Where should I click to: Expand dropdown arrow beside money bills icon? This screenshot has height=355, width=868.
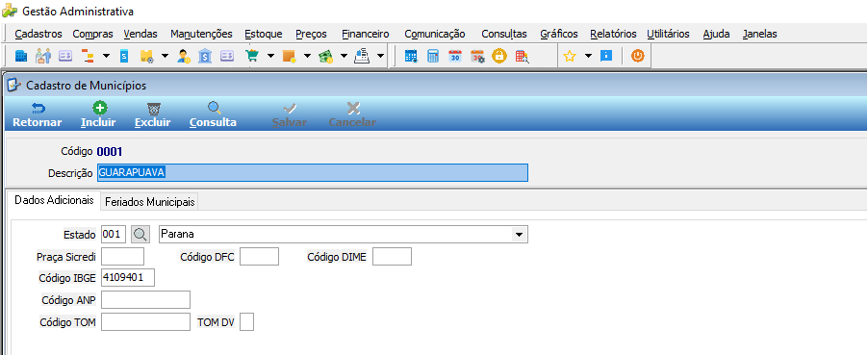click(344, 56)
